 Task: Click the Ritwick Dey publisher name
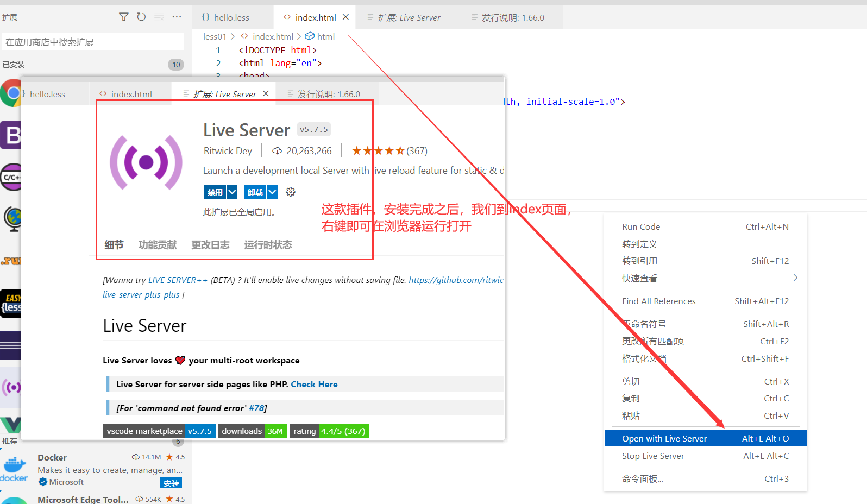(x=228, y=151)
